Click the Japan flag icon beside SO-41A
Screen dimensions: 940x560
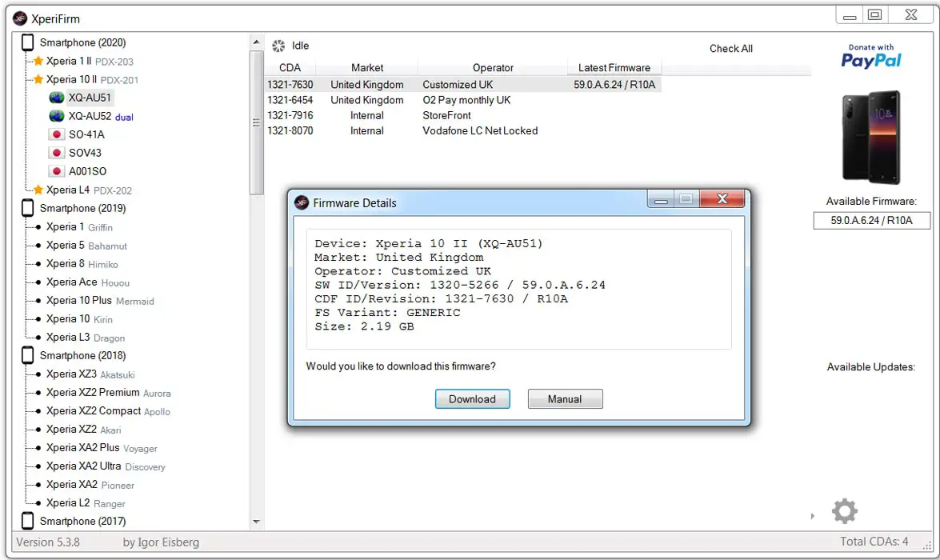click(56, 134)
